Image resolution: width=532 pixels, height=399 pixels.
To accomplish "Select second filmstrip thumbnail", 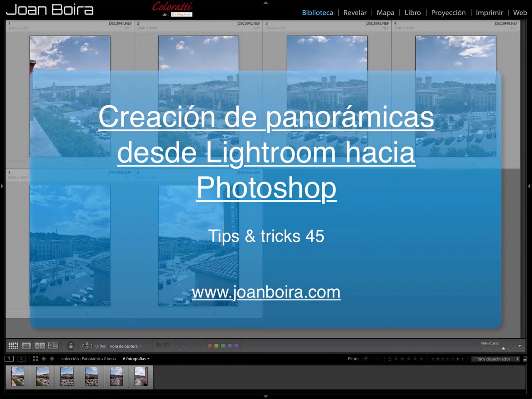I will tap(43, 377).
